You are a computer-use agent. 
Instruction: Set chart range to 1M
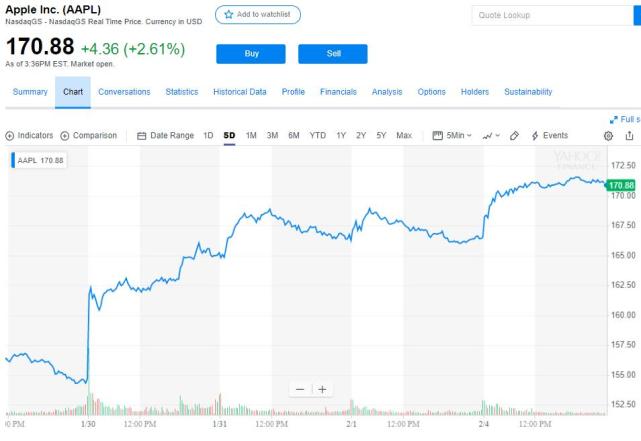(251, 136)
